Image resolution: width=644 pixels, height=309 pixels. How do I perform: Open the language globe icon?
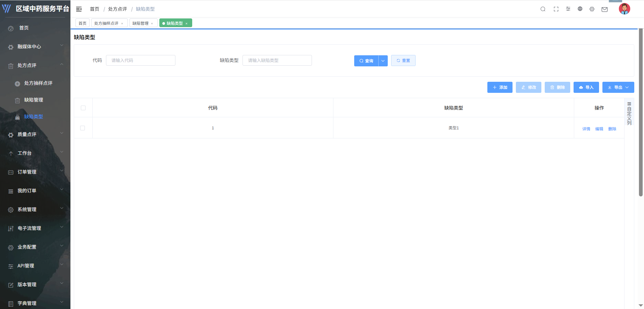580,9
